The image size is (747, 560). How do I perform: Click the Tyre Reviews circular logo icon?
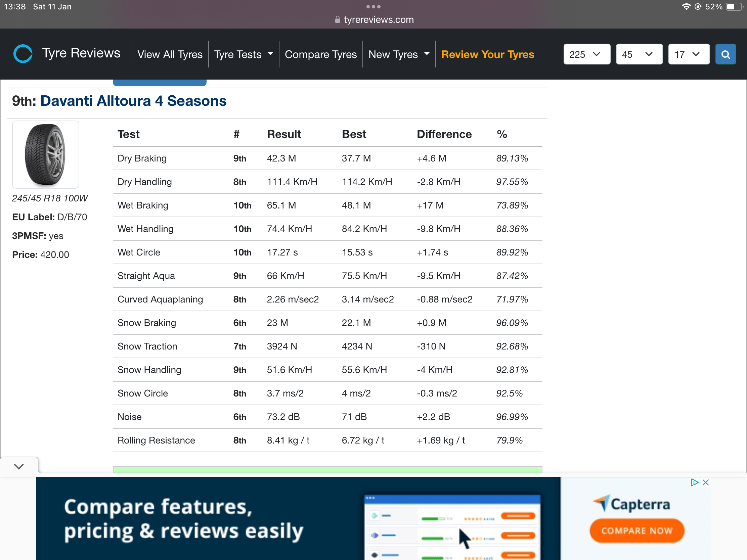coord(23,54)
